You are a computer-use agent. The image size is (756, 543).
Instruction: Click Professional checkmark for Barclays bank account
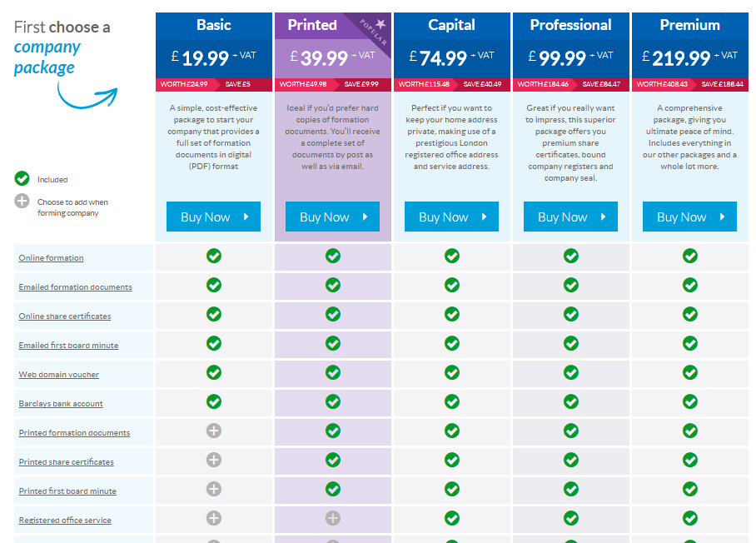point(571,401)
